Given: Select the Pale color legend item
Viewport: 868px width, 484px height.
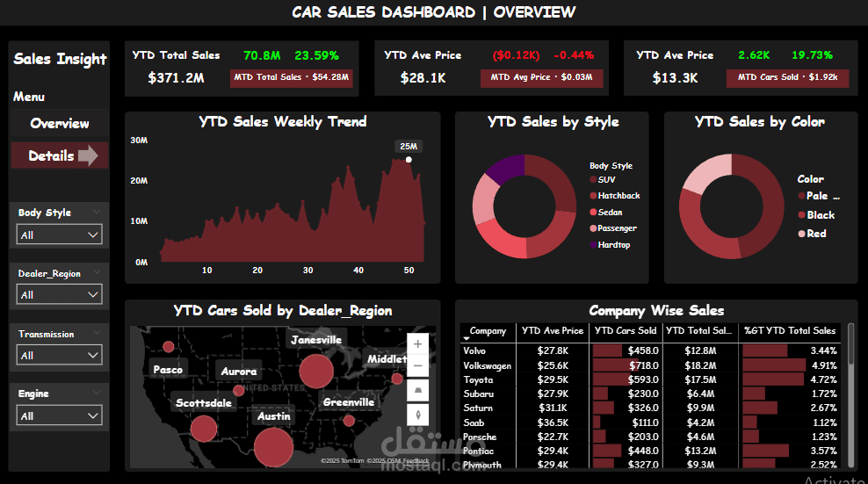Looking at the screenshot, I should tap(819, 196).
